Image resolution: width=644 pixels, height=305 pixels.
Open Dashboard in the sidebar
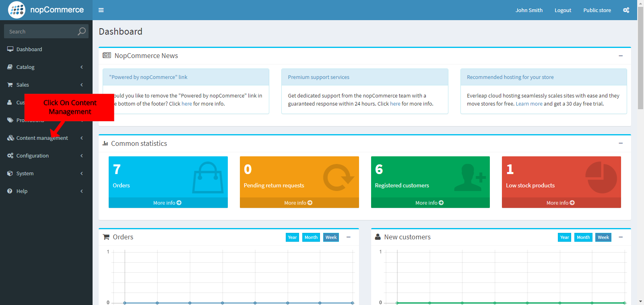[46, 49]
